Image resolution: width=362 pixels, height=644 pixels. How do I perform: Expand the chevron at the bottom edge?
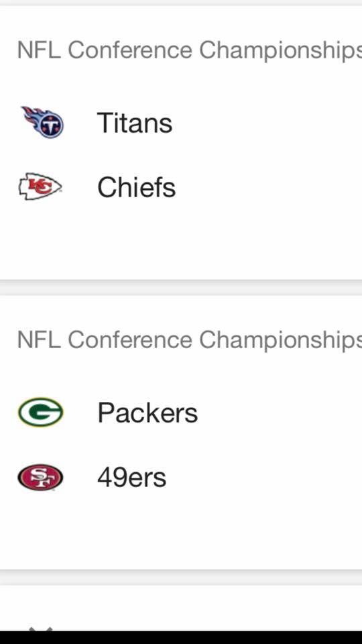point(41,629)
